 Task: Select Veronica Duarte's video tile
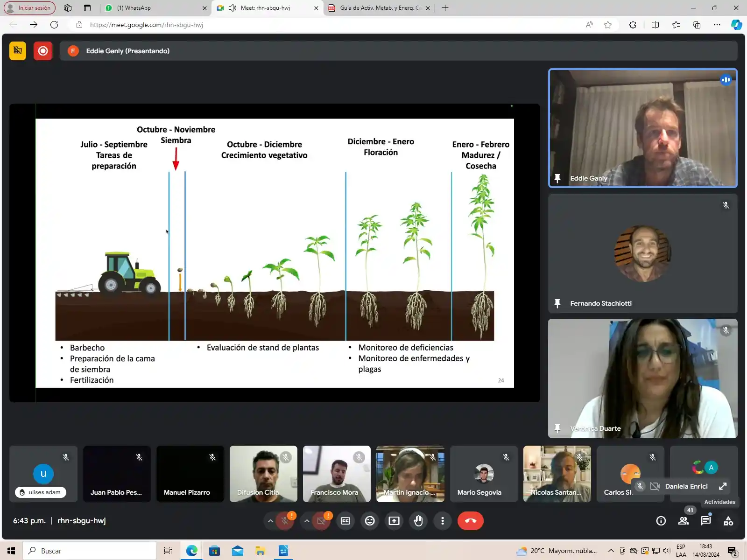[642, 378]
